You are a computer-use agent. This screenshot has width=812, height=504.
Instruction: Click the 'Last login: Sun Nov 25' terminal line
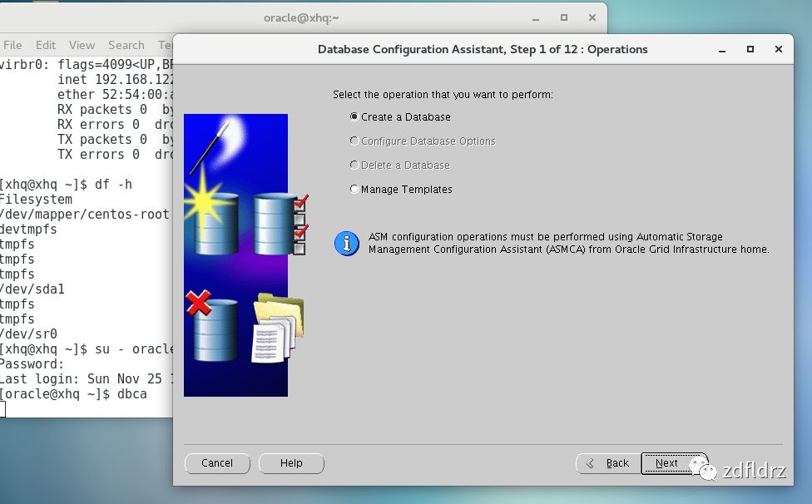point(86,378)
